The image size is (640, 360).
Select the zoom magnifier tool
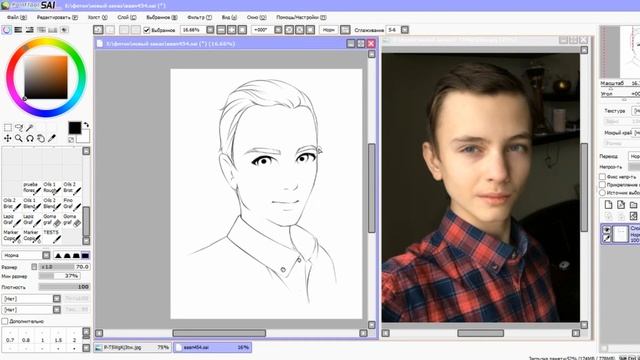coord(19,139)
